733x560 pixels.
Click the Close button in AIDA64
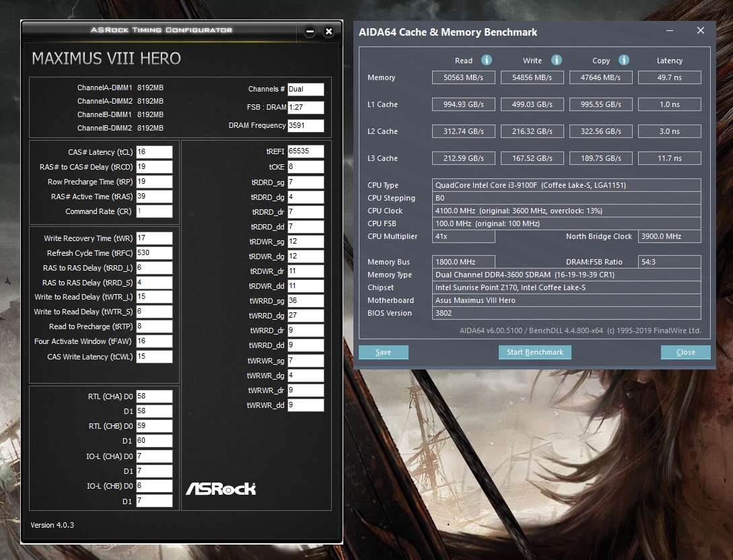685,352
